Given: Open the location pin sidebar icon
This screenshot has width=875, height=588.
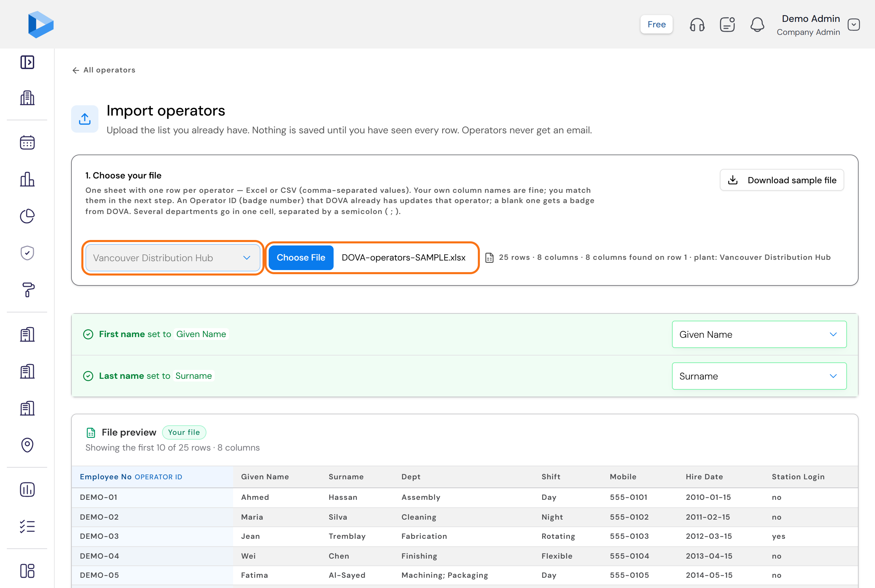Looking at the screenshot, I should click(x=27, y=445).
